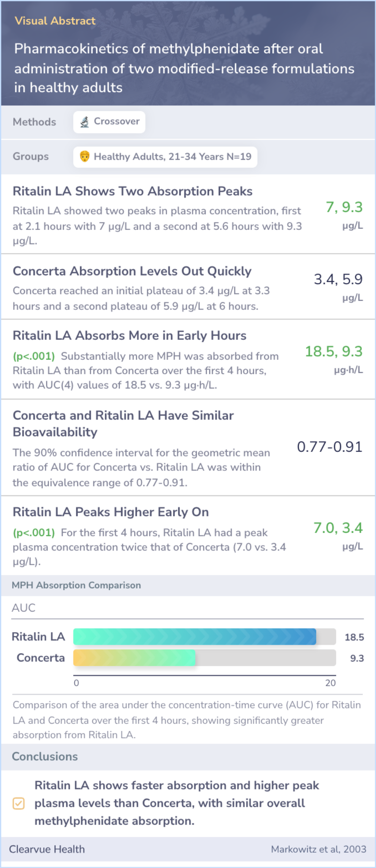Select the Healthy Adults, 21-34 Years chip
The height and width of the screenshot is (868, 376).
click(x=165, y=157)
